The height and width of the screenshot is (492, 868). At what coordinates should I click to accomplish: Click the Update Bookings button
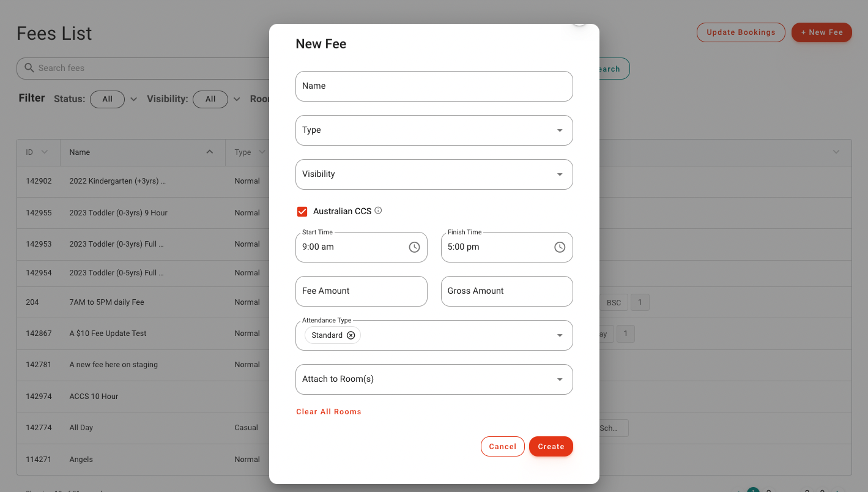(740, 32)
